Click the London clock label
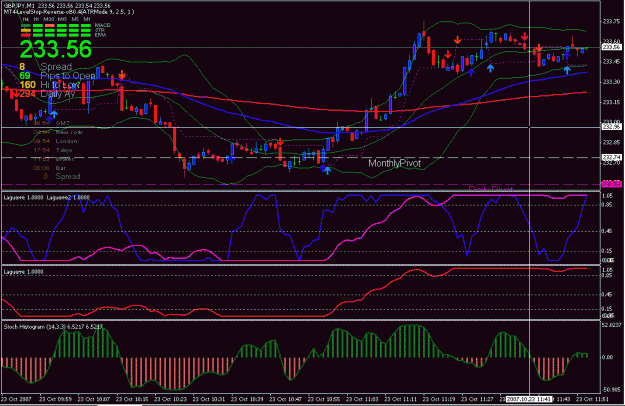Screen dimensions: 625x406 (x=67, y=141)
